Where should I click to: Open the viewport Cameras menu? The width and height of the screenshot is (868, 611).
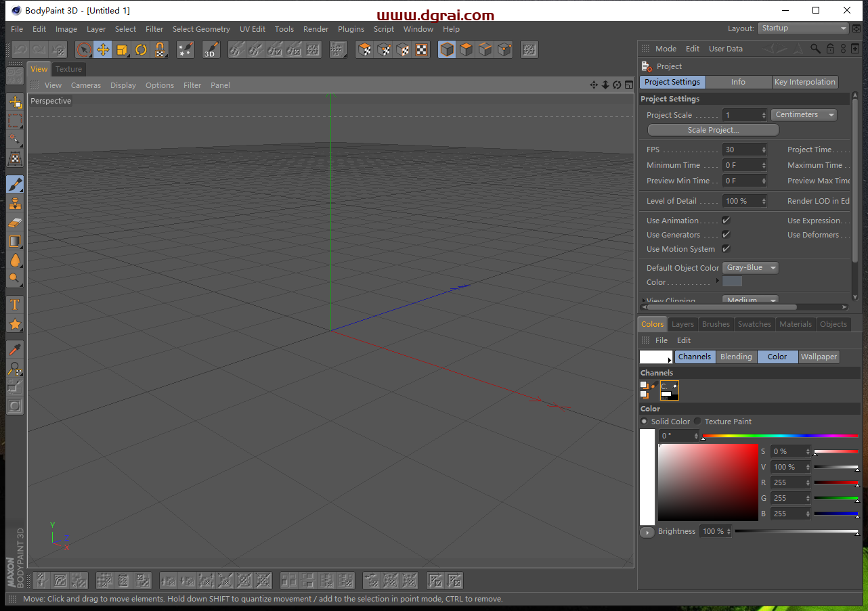(x=86, y=85)
